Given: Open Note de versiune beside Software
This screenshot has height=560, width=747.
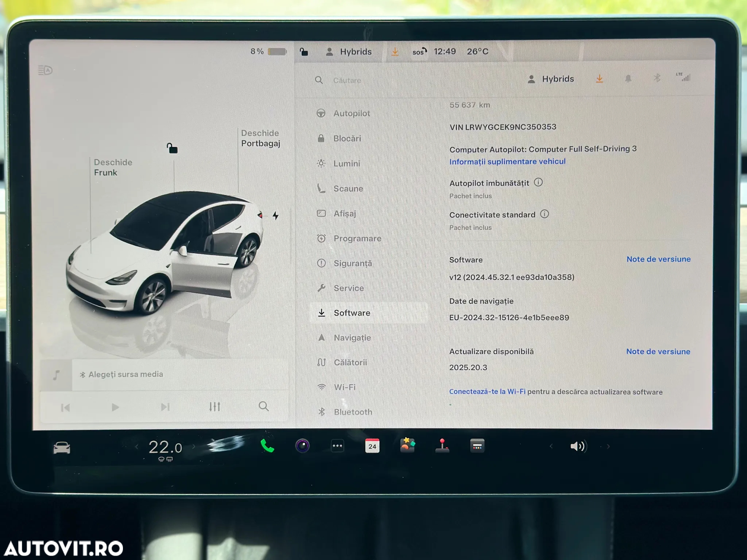Looking at the screenshot, I should [658, 259].
